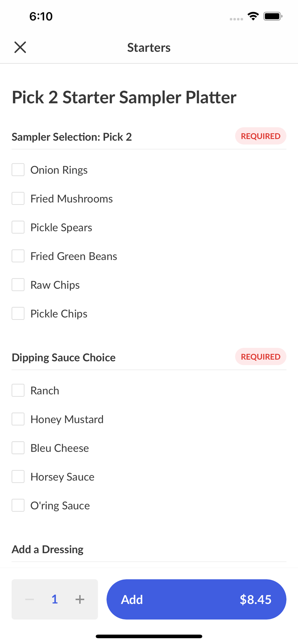Image resolution: width=298 pixels, height=644 pixels.
Task: Tap the battery status icon
Action: click(273, 16)
